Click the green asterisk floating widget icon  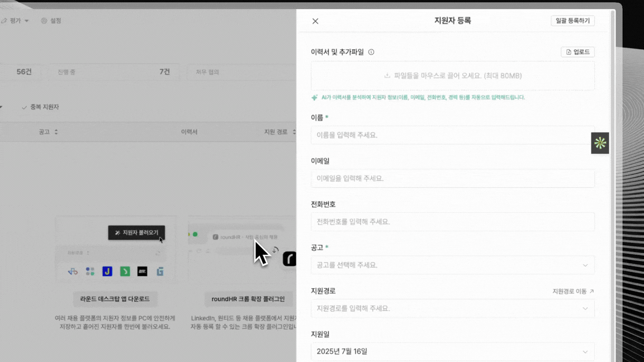(x=600, y=143)
